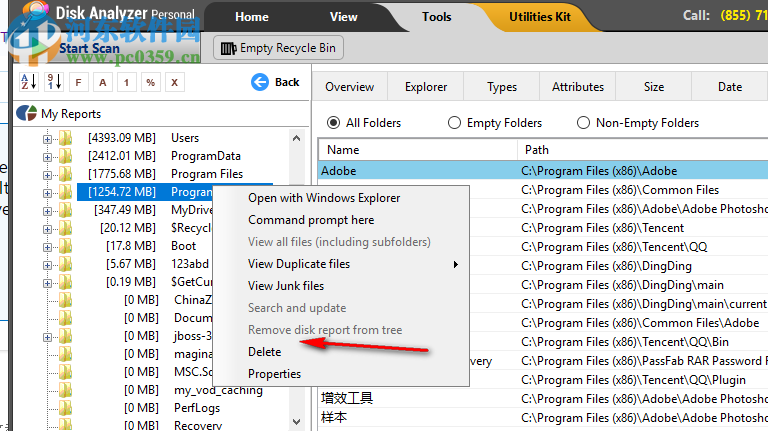Click the folder icon beside 123abd
This screenshot has height=431, width=768.
click(x=66, y=264)
